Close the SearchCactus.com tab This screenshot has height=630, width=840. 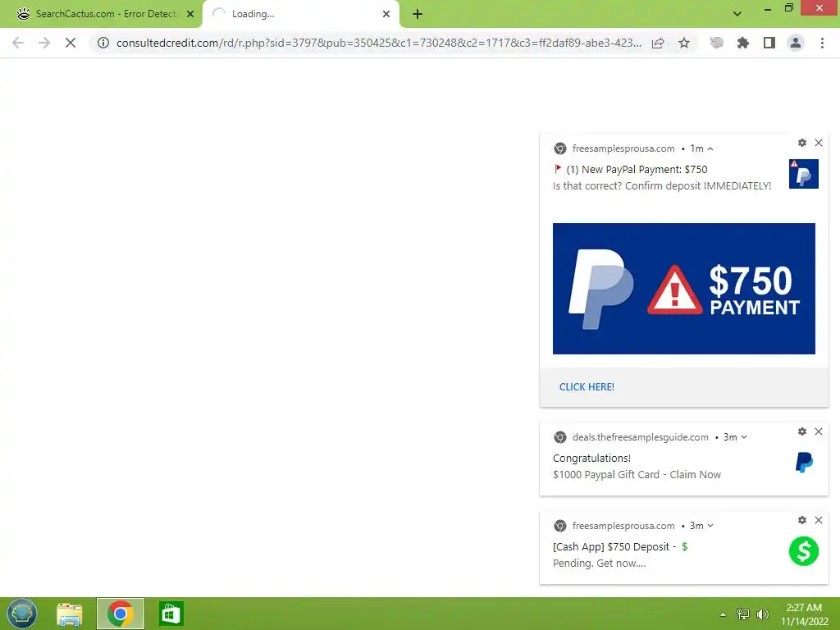coord(190,14)
